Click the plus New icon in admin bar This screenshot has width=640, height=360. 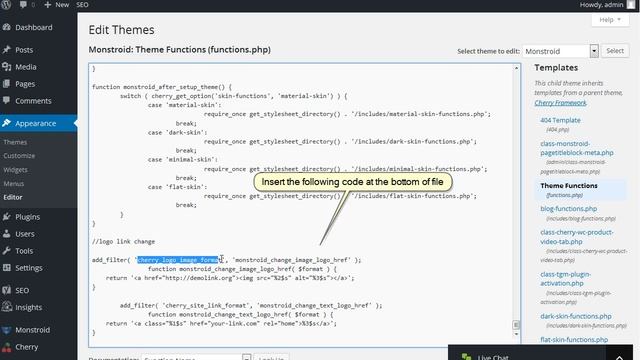coord(48,4)
